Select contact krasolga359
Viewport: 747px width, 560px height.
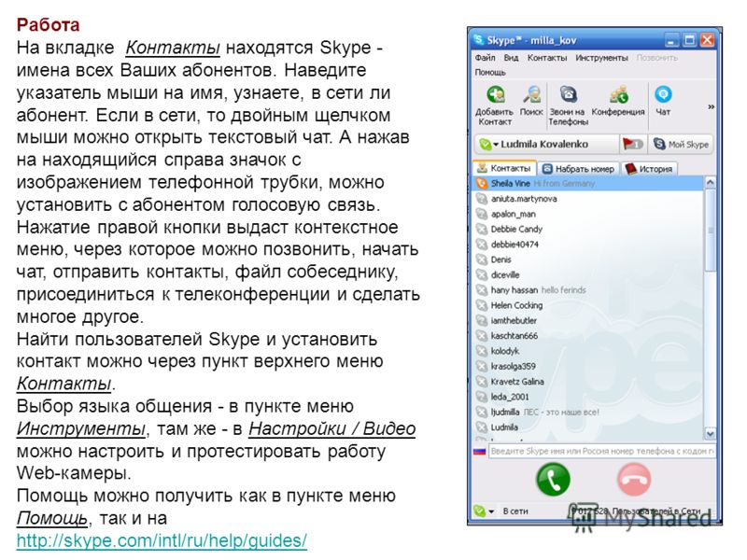588,366
